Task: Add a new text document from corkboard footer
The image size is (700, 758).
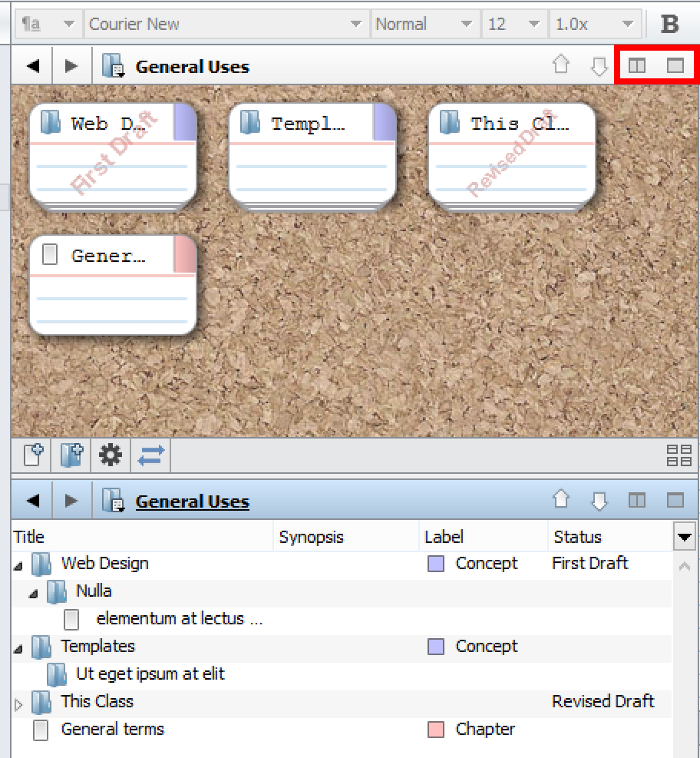Action: [x=31, y=456]
